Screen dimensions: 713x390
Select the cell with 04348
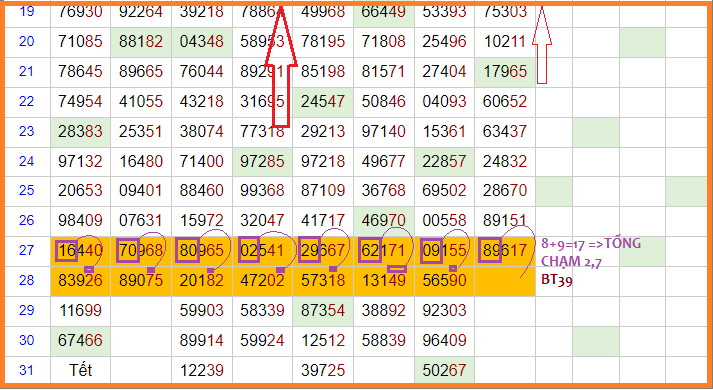(202, 42)
